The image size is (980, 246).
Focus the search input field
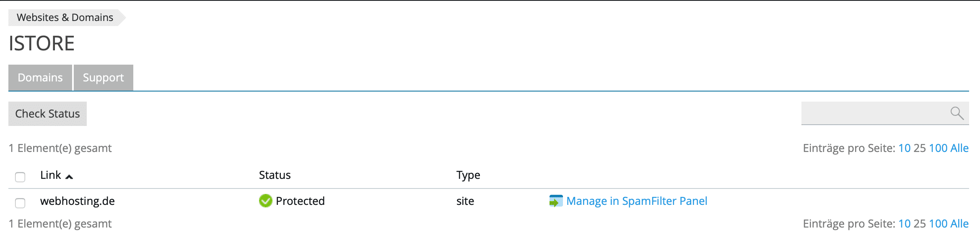[x=874, y=113]
